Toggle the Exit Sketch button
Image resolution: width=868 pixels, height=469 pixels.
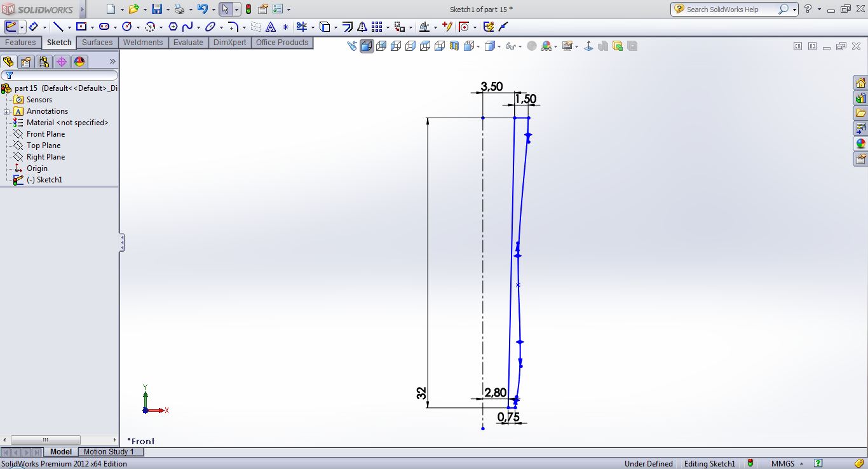click(11, 27)
